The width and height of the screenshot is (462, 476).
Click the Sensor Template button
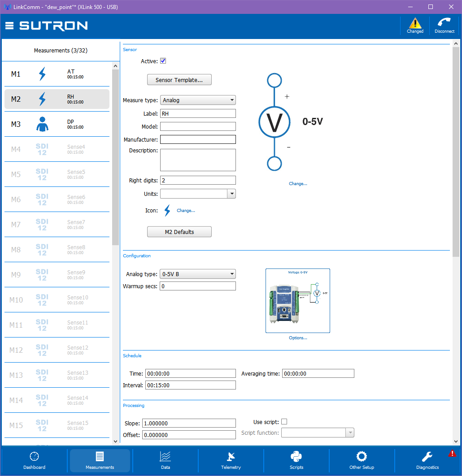click(x=179, y=79)
